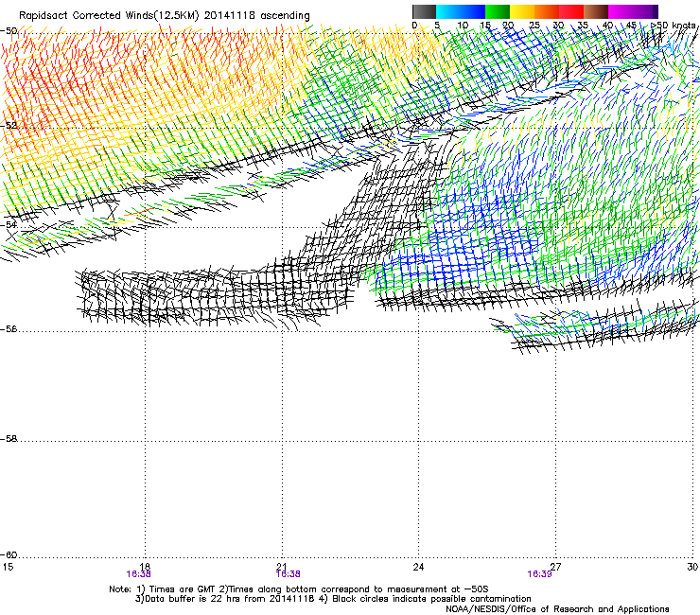Click the latitude label '-50'
The width and height of the screenshot is (700, 615).
[x=9, y=30]
